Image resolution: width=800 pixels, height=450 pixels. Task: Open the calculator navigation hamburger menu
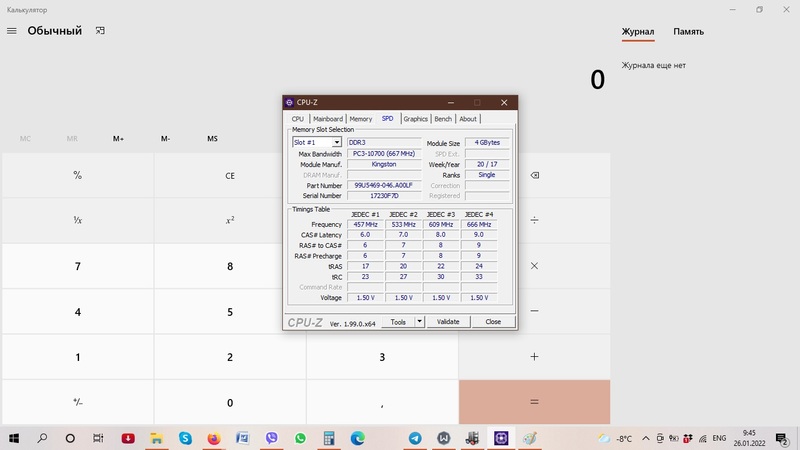click(12, 31)
